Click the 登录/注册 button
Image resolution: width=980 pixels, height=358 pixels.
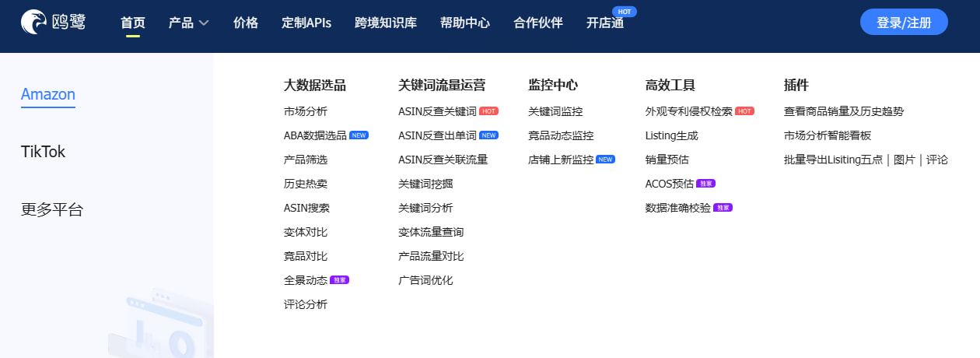point(904,23)
